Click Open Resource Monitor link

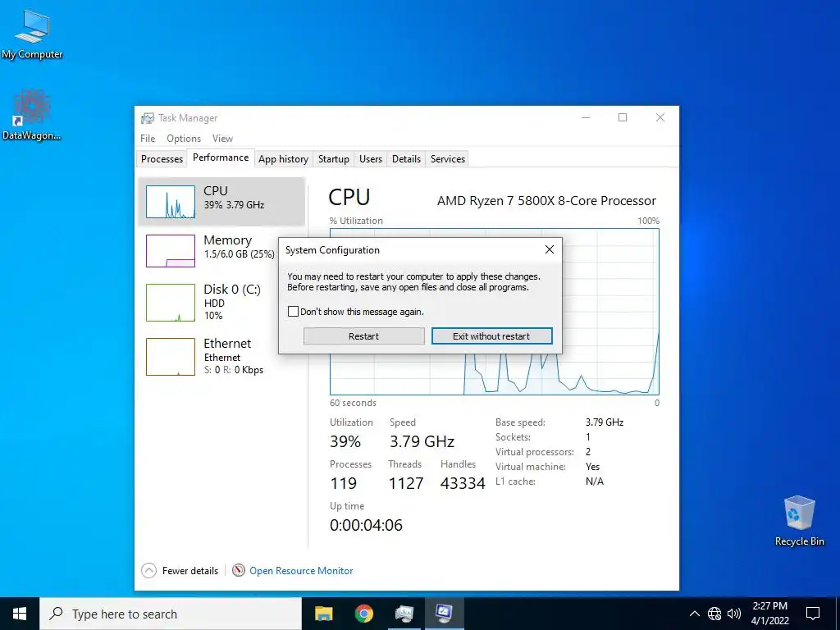pos(301,571)
